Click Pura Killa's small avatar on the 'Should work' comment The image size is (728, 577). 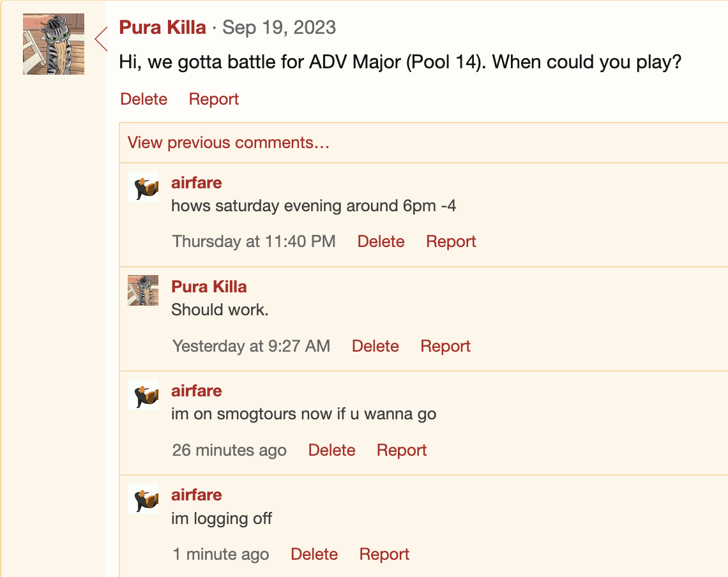(x=143, y=290)
